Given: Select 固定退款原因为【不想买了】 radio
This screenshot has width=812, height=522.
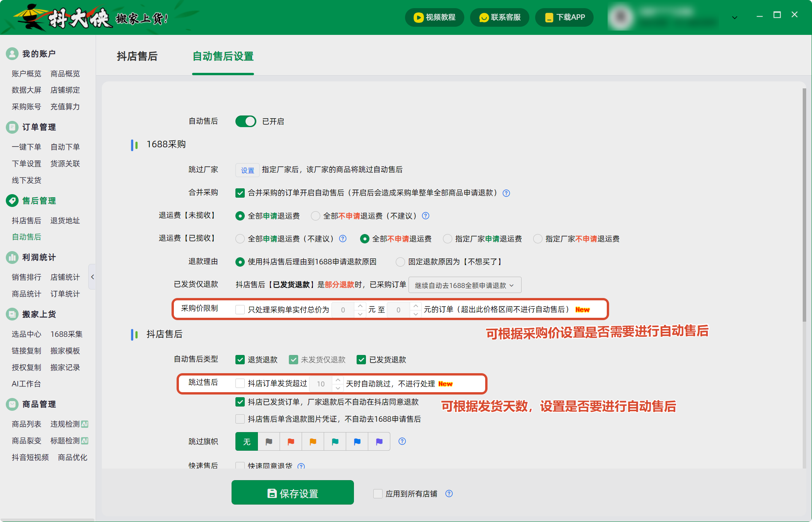Looking at the screenshot, I should 400,262.
